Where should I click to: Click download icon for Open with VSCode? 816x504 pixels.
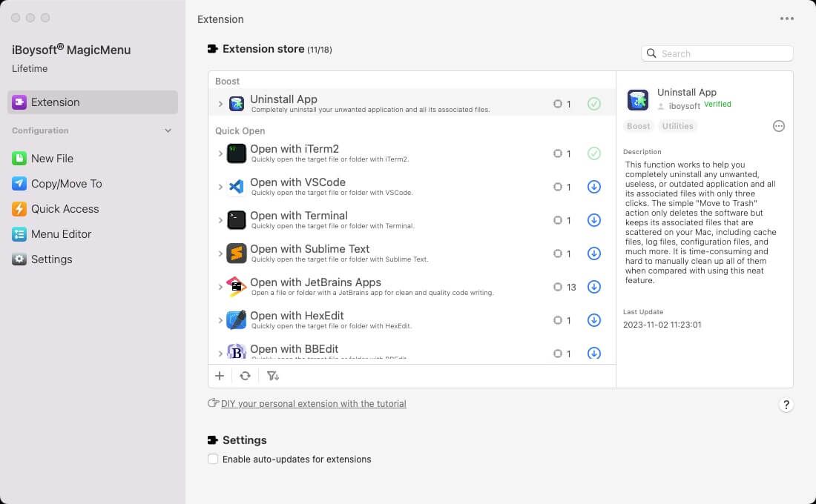(x=593, y=187)
